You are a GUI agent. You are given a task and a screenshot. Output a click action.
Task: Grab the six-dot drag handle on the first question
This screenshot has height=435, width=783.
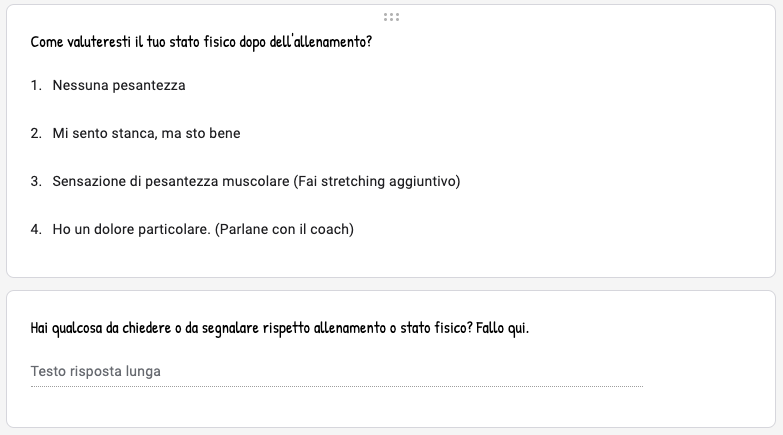point(391,17)
